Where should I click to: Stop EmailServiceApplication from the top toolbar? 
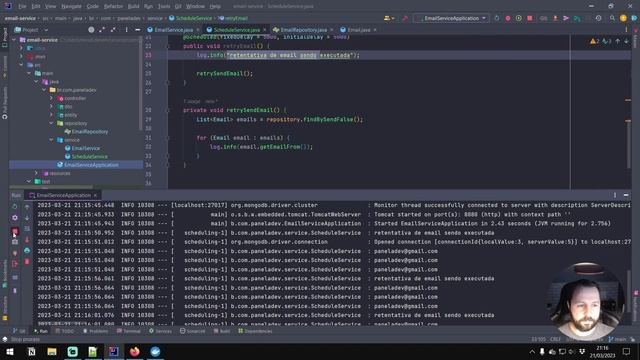[x=530, y=18]
